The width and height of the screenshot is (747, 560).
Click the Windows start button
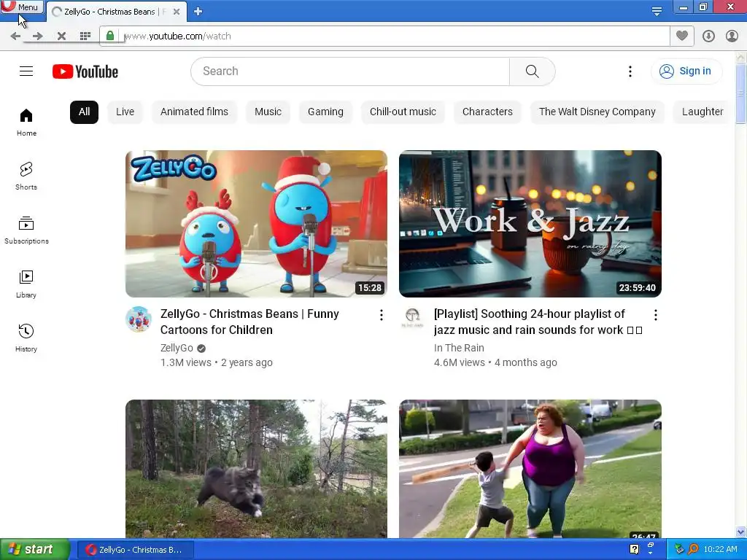(x=35, y=550)
